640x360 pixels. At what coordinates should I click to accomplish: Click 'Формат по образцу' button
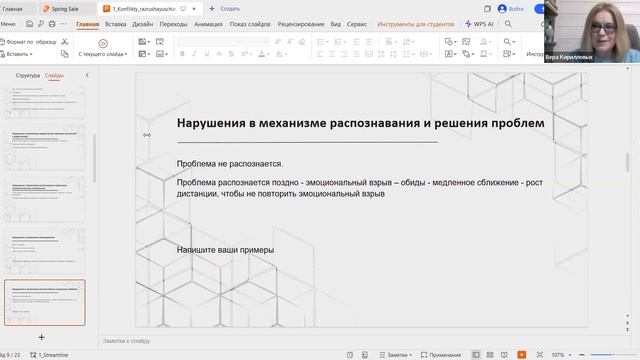[29, 42]
